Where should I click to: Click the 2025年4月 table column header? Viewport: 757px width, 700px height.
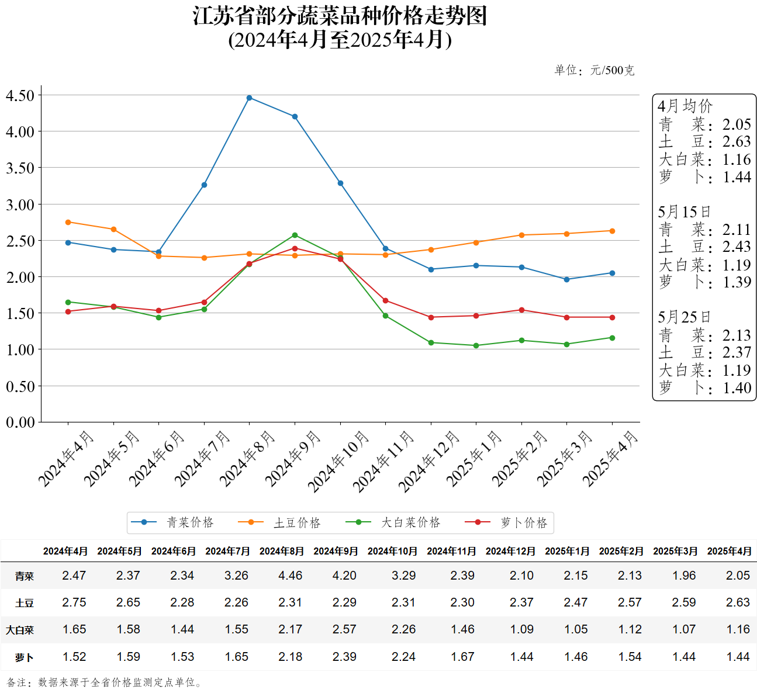[730, 552]
